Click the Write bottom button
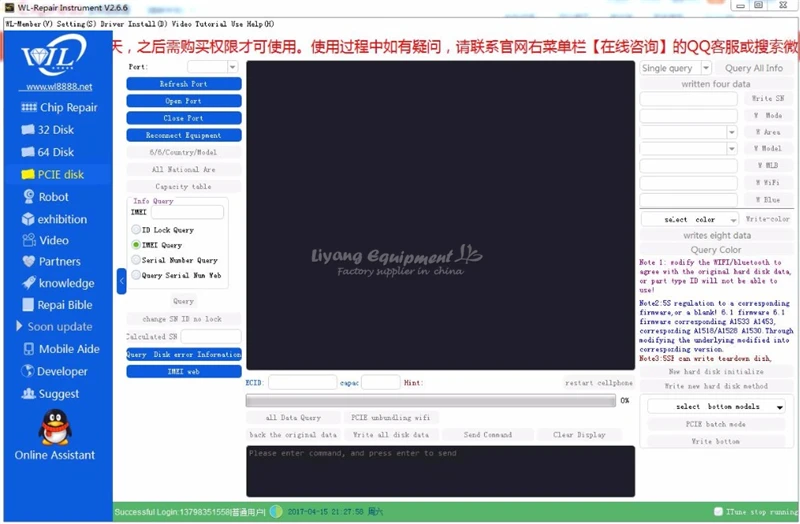This screenshot has width=800, height=524. click(716, 441)
